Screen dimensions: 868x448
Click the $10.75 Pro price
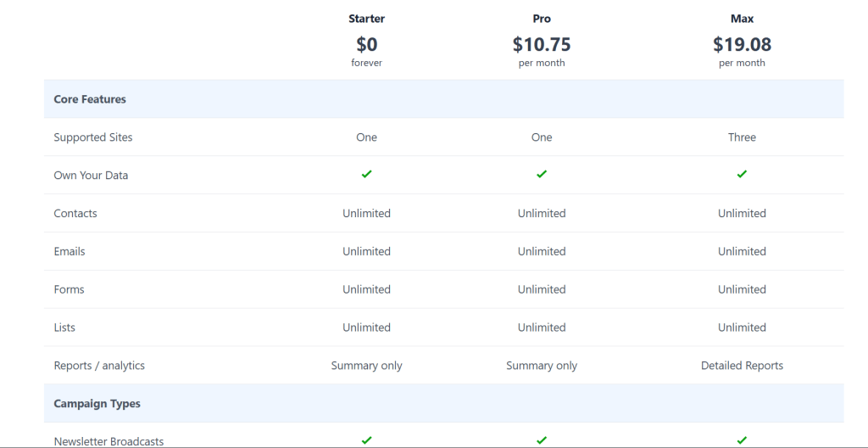click(542, 43)
